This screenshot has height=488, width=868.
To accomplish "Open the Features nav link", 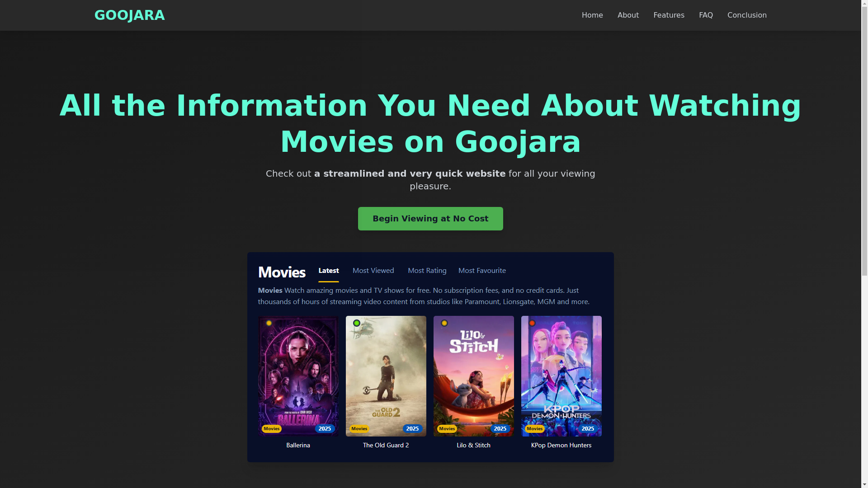I will [x=669, y=15].
